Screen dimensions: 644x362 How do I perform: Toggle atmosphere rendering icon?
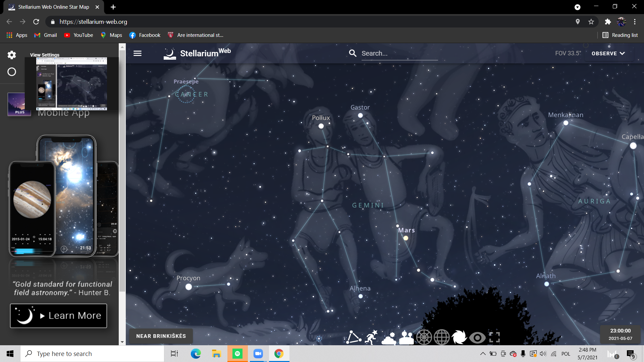coord(389,338)
